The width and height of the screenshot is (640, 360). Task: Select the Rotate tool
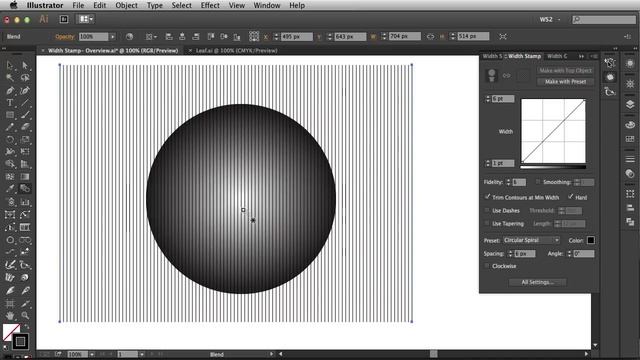(10, 140)
